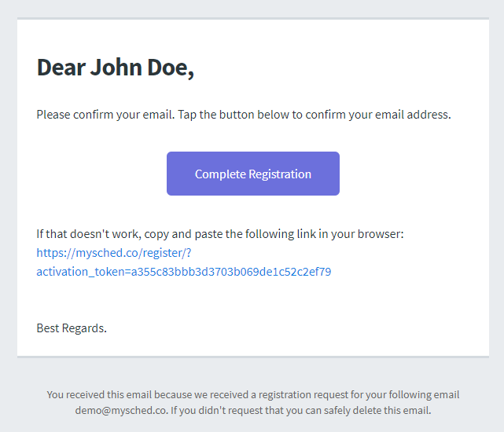Click the "Please confirm your email." sentence
This screenshot has width=504, height=432.
pyautogui.click(x=105, y=115)
